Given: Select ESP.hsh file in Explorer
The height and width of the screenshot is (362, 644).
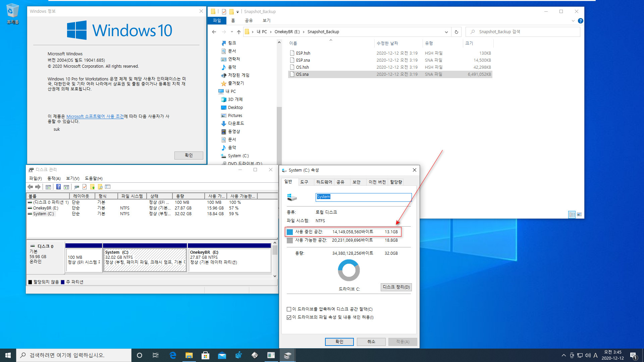Looking at the screenshot, I should point(390,53).
